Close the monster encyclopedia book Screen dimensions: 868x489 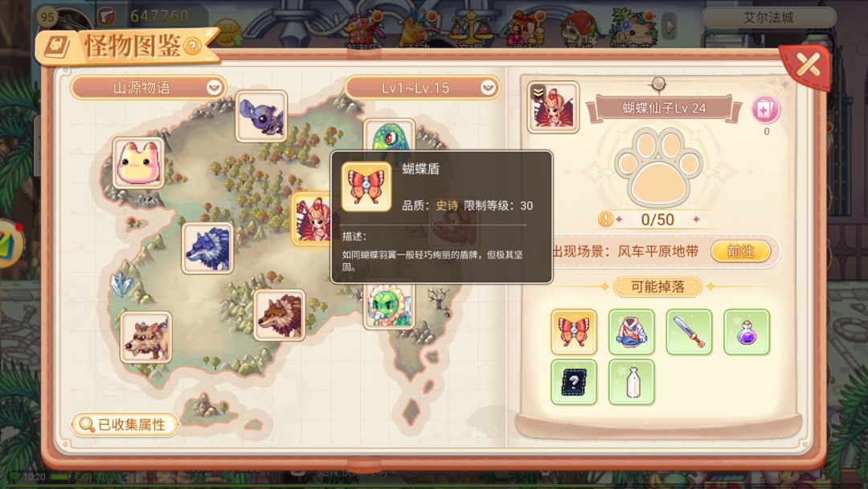[x=808, y=65]
